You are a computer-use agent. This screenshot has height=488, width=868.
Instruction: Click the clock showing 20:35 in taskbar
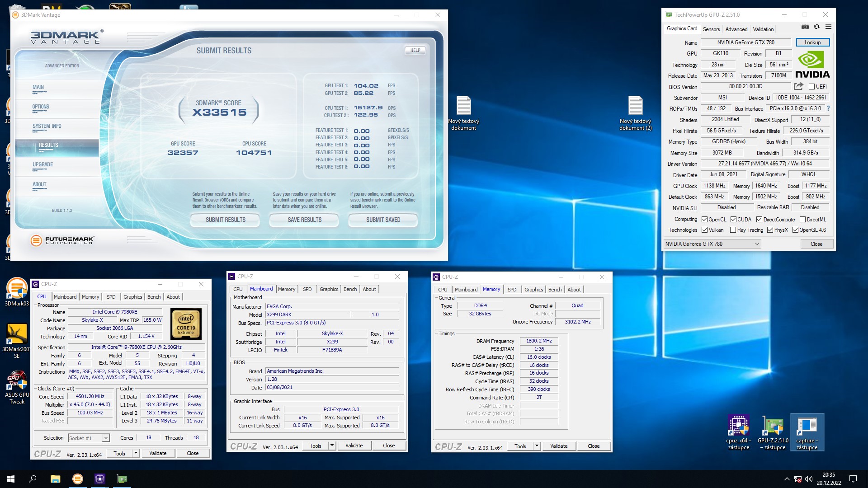(829, 475)
